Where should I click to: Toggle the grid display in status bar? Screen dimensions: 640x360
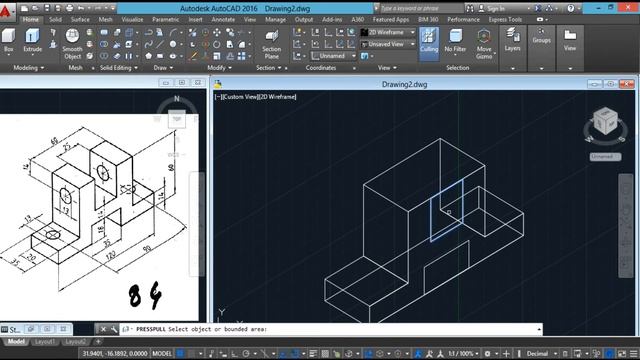point(180,353)
